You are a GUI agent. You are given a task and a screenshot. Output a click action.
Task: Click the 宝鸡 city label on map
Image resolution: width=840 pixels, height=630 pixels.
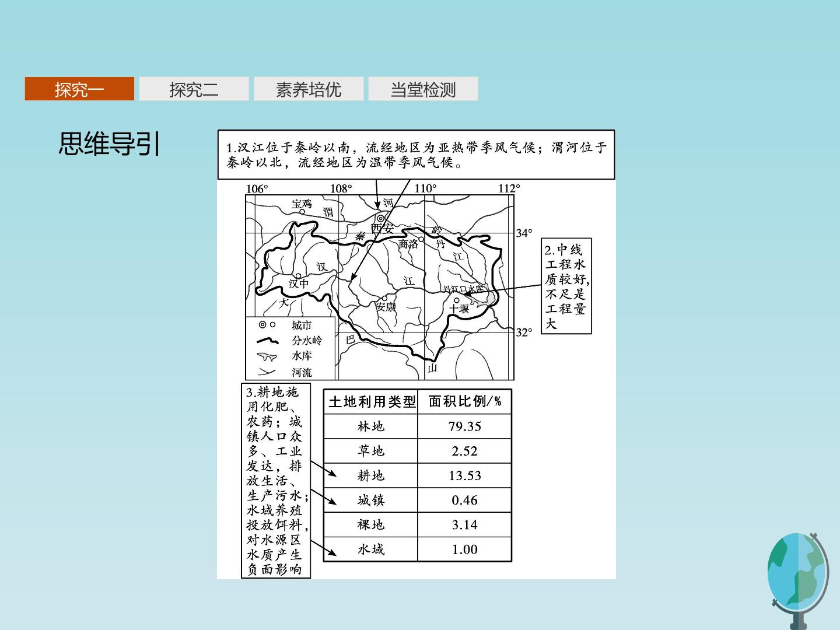(302, 204)
